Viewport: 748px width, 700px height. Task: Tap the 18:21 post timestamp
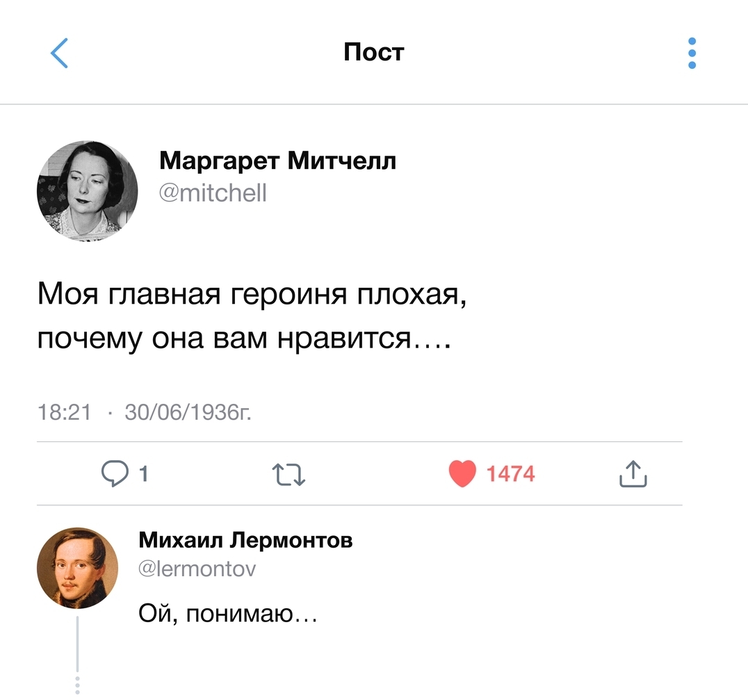[x=64, y=412]
